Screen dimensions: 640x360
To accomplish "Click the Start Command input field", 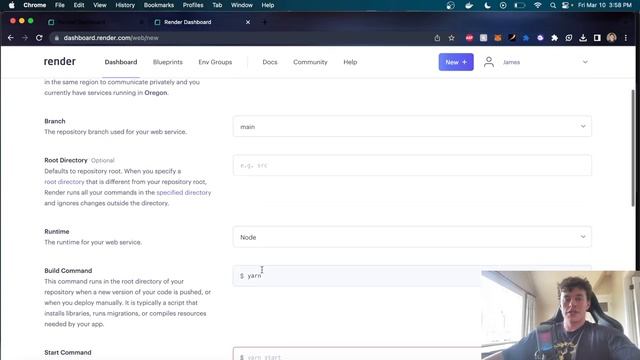I will coord(357,354).
